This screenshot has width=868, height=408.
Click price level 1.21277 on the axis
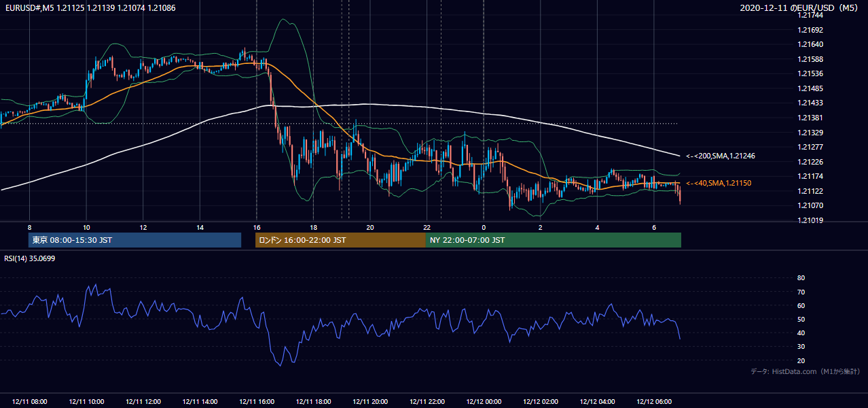811,147
